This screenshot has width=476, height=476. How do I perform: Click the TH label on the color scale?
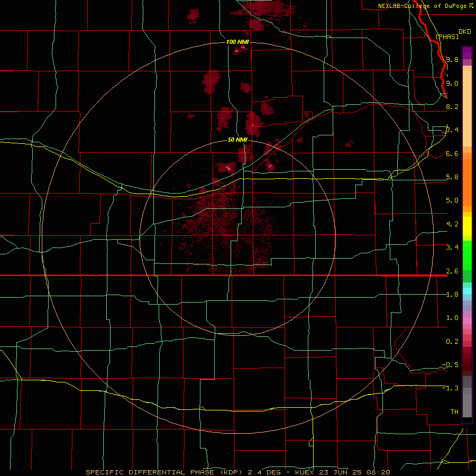tap(454, 412)
